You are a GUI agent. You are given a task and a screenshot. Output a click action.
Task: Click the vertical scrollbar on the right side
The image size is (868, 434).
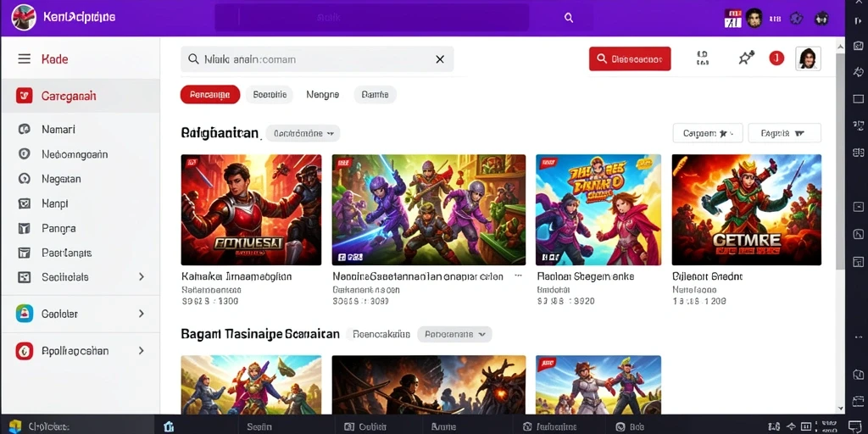[840, 160]
